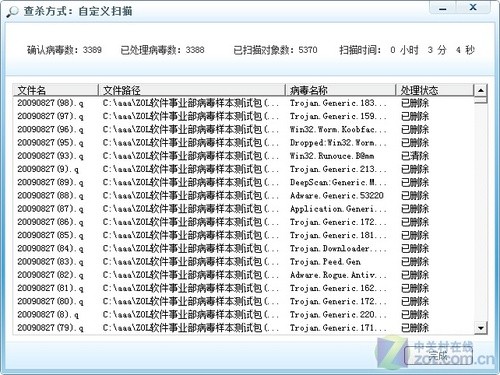500x375 pixels.
Task: Select row 20090827 (95).q
Action: (x=243, y=143)
